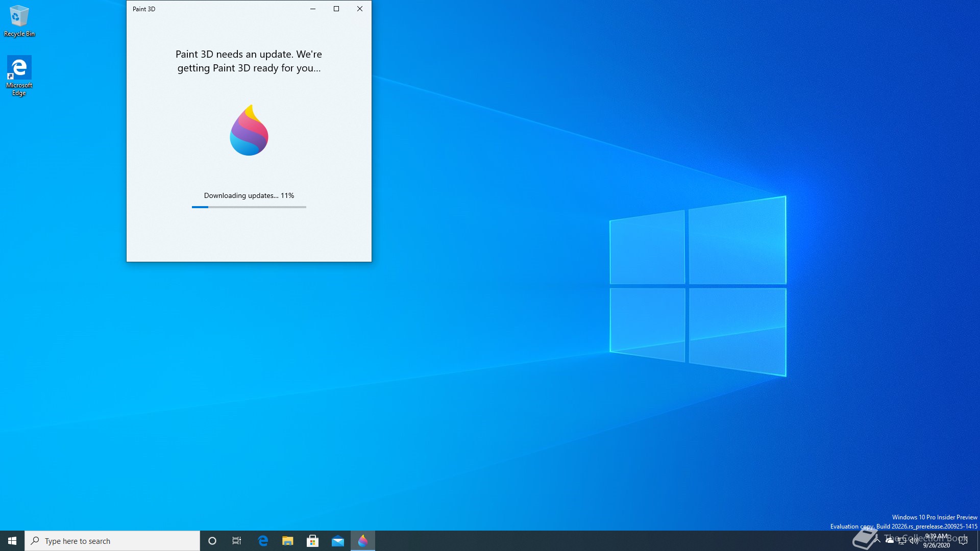
Task: Click the Paint 3D droplet logo
Action: tap(249, 131)
